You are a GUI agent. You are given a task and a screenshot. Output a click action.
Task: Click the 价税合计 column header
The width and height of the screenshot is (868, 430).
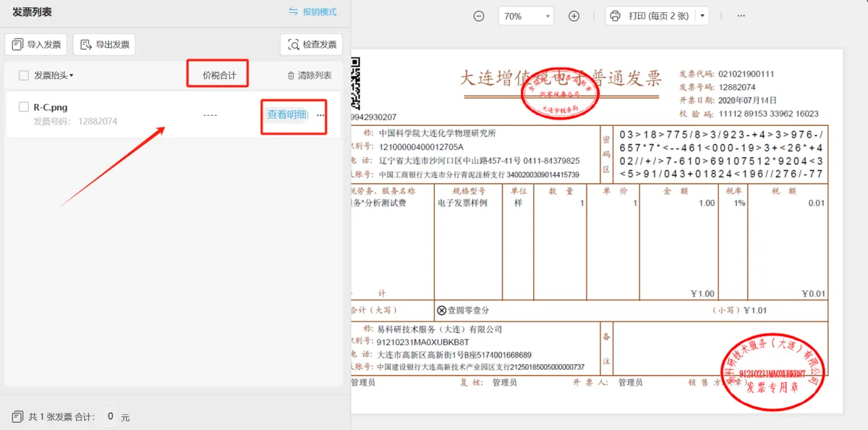(219, 75)
